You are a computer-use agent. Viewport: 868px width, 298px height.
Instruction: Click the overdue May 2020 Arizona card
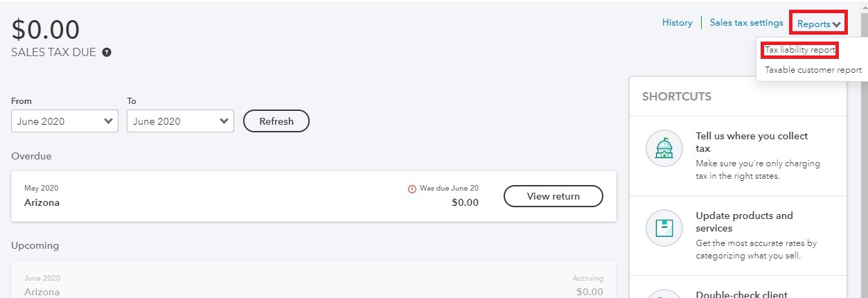point(314,196)
